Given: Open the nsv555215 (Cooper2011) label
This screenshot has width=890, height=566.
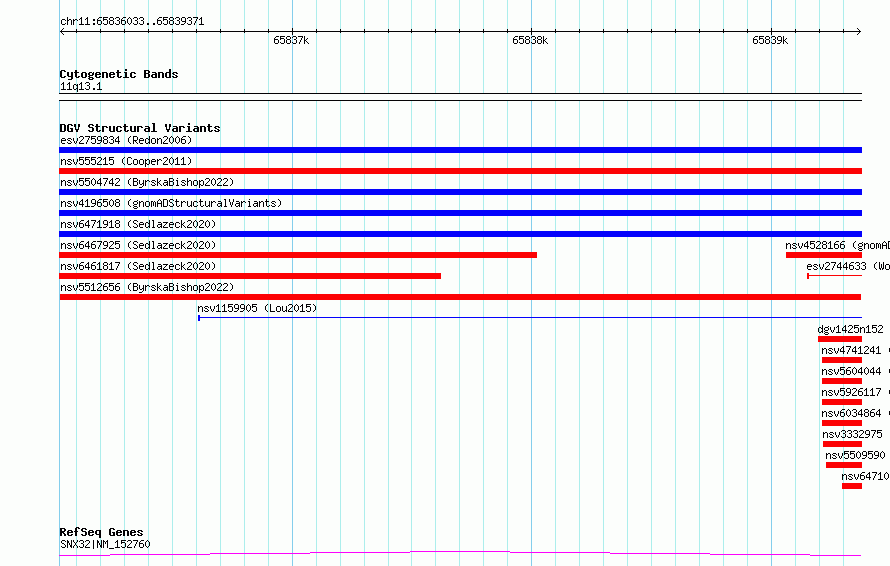Looking at the screenshot, I should (x=126, y=161).
